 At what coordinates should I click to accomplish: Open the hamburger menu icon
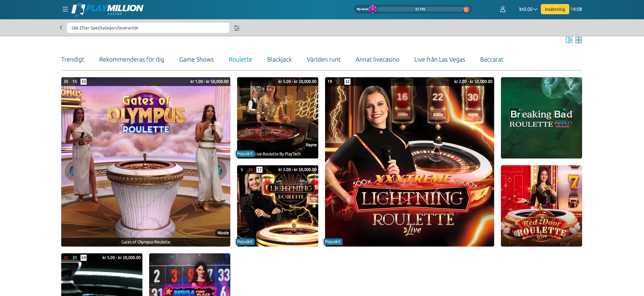pyautogui.click(x=65, y=9)
